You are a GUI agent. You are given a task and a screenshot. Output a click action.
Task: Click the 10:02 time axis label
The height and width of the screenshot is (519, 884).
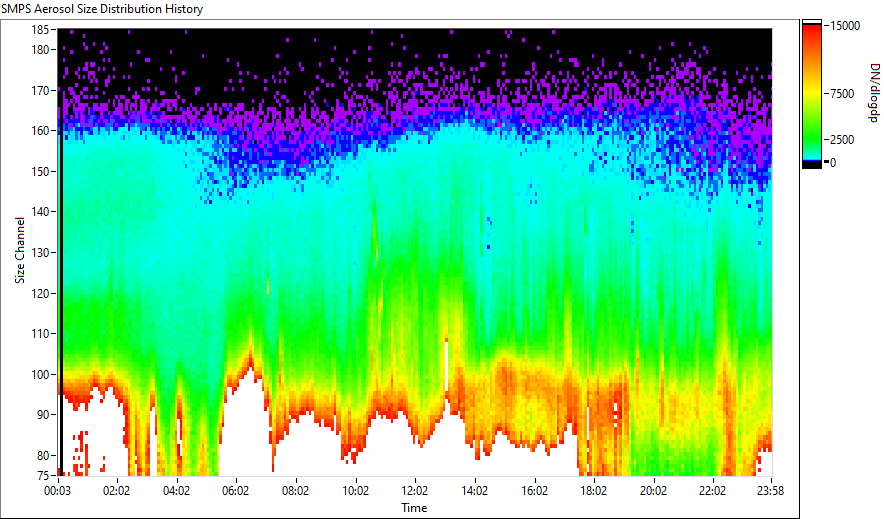(355, 491)
